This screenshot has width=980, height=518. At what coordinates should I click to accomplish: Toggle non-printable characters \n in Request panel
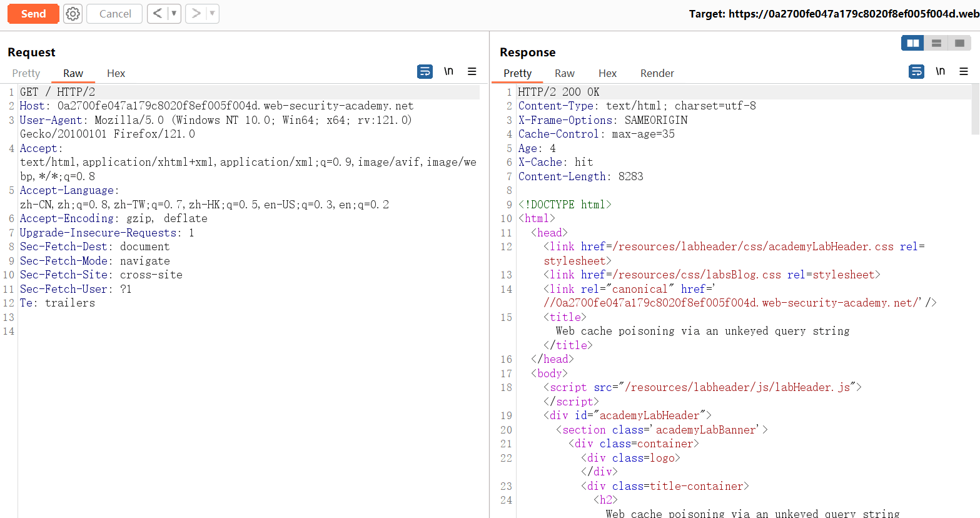(x=448, y=71)
